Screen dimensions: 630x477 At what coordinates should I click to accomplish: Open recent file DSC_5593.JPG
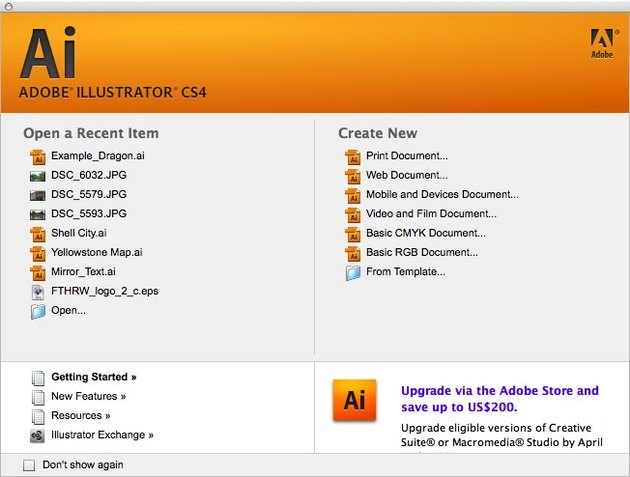tap(89, 214)
